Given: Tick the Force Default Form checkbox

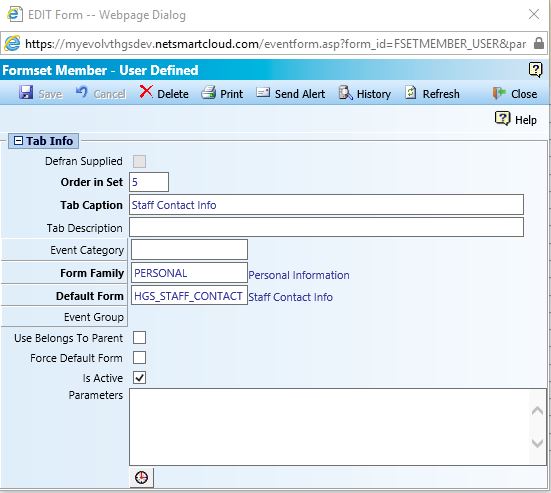Looking at the screenshot, I should coord(140,358).
